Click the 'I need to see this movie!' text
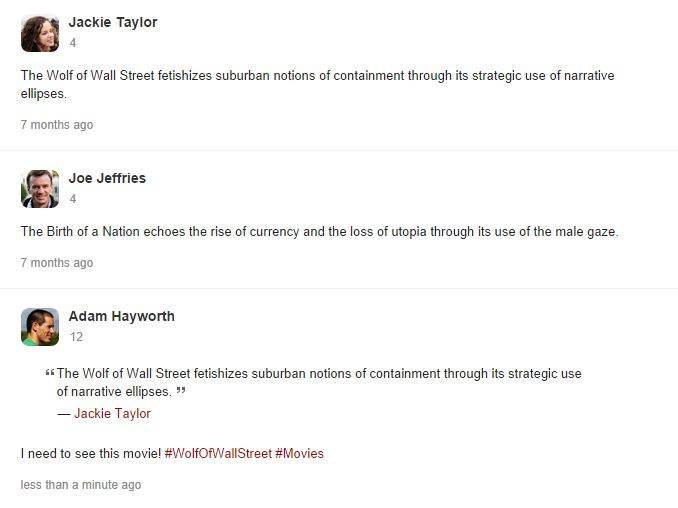 pos(90,453)
